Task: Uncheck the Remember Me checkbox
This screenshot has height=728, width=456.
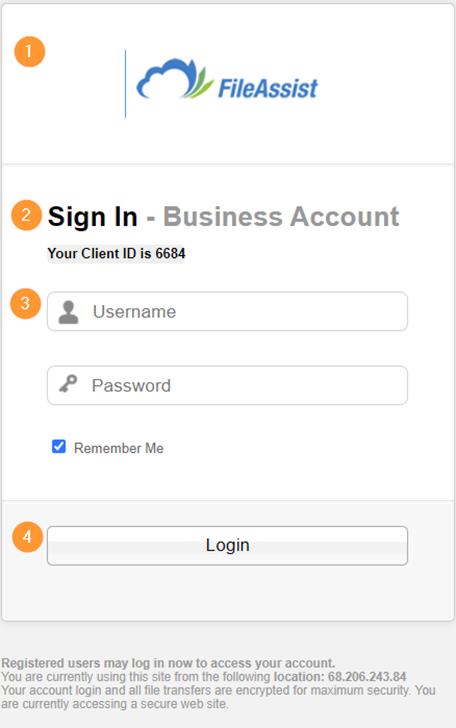Action: click(x=59, y=447)
